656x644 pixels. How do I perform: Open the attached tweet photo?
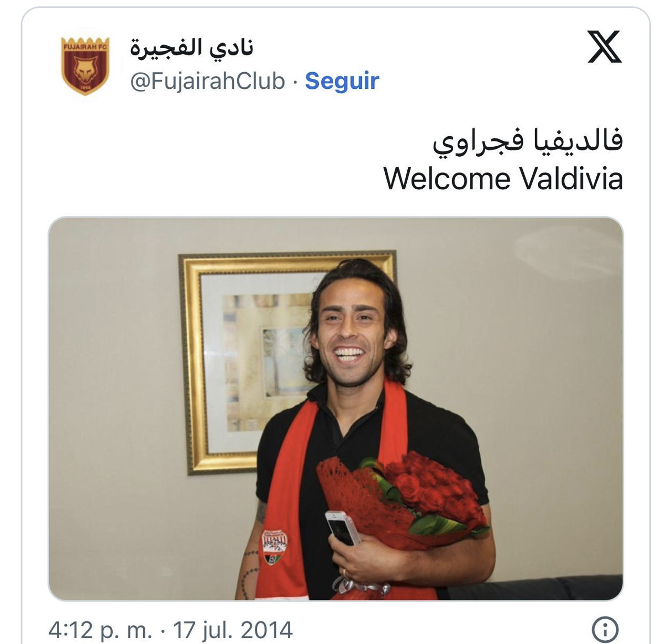(x=336, y=408)
